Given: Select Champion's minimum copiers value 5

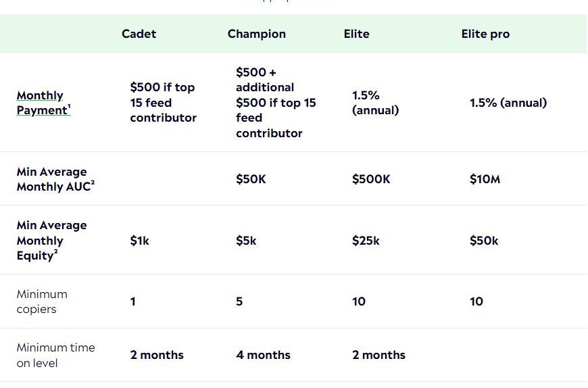Looking at the screenshot, I should [x=239, y=301].
